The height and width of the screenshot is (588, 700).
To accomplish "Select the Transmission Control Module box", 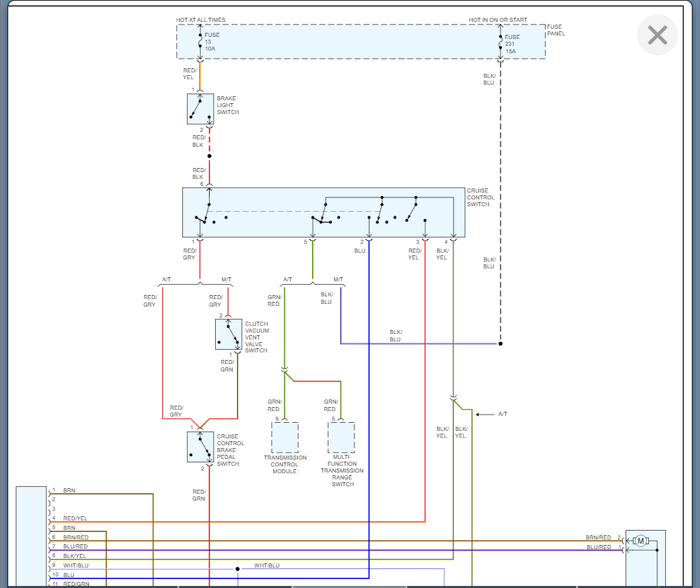I will [x=285, y=438].
